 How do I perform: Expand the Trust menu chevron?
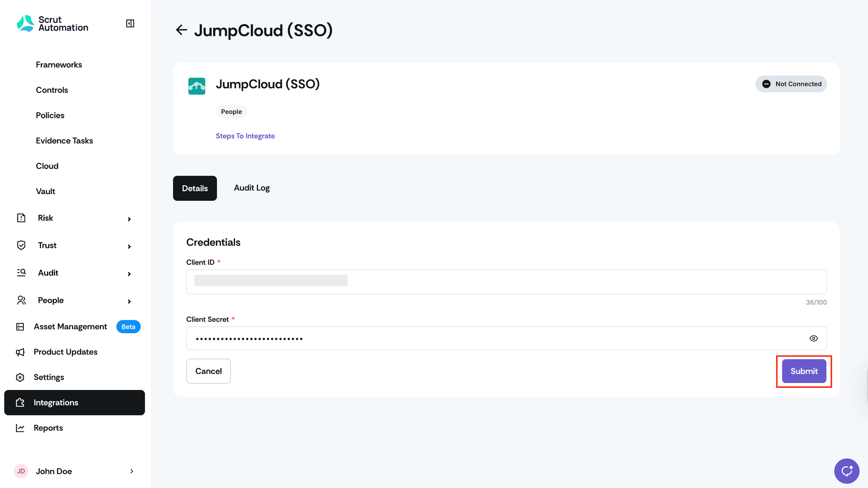129,247
